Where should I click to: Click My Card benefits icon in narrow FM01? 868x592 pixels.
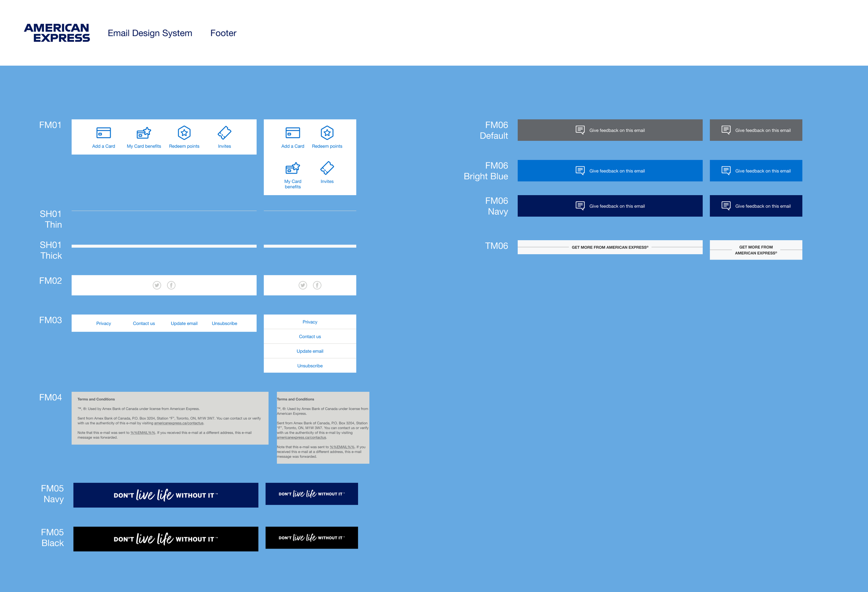tap(293, 168)
